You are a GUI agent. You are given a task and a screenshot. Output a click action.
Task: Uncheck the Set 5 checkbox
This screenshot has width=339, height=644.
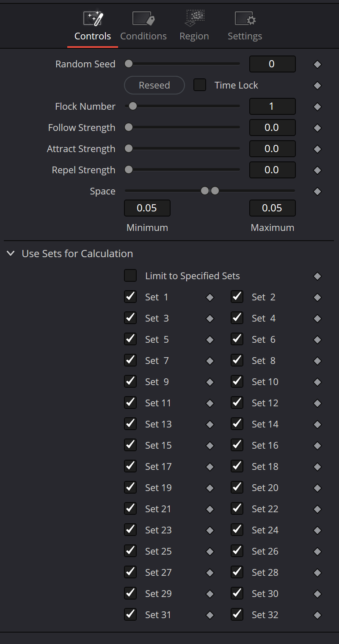click(x=130, y=339)
